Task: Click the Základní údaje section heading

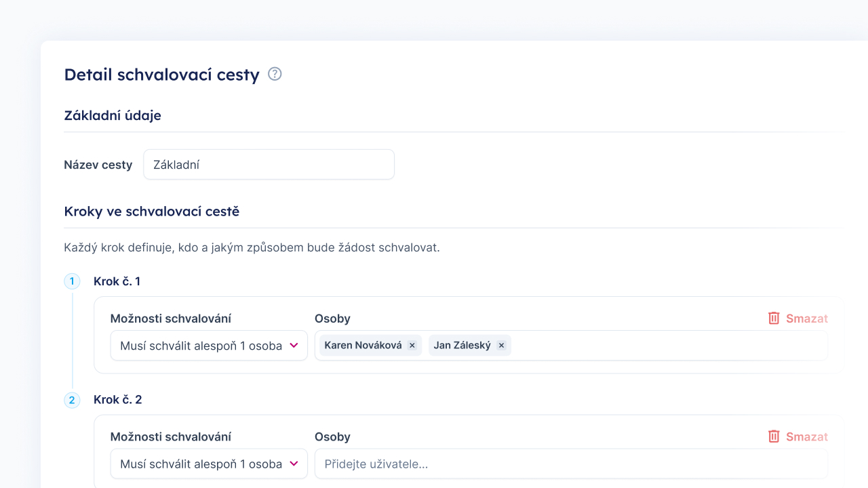Action: click(x=113, y=115)
